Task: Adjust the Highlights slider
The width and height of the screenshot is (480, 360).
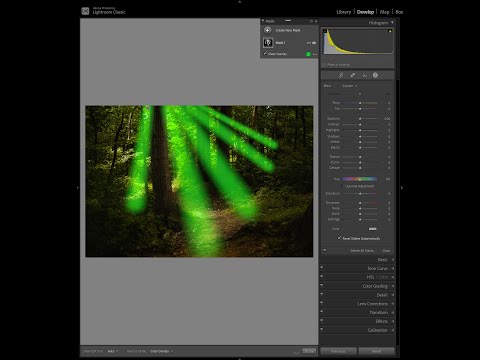Action: [360, 130]
